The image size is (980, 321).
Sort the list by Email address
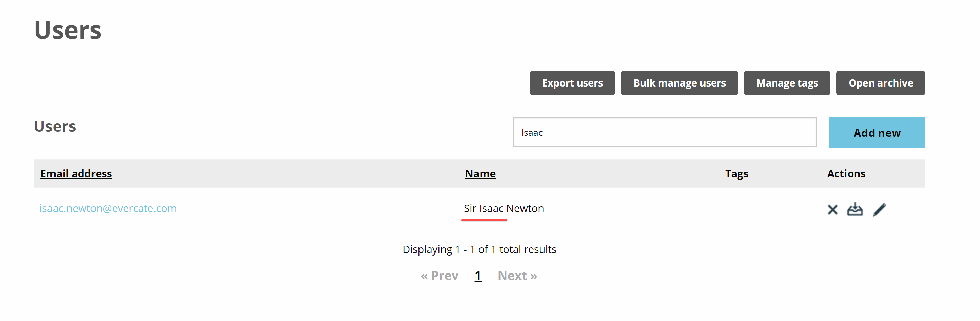(x=76, y=173)
